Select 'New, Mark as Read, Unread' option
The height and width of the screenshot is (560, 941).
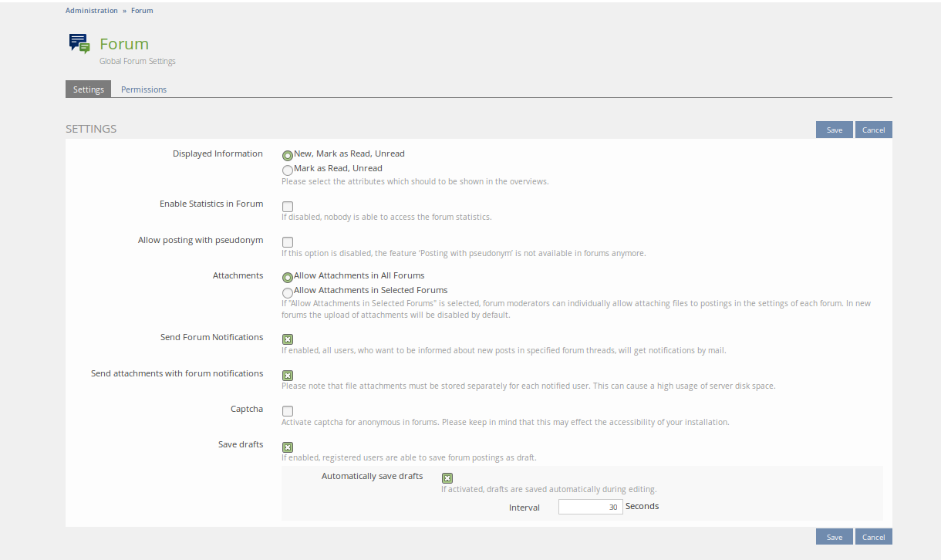point(288,155)
